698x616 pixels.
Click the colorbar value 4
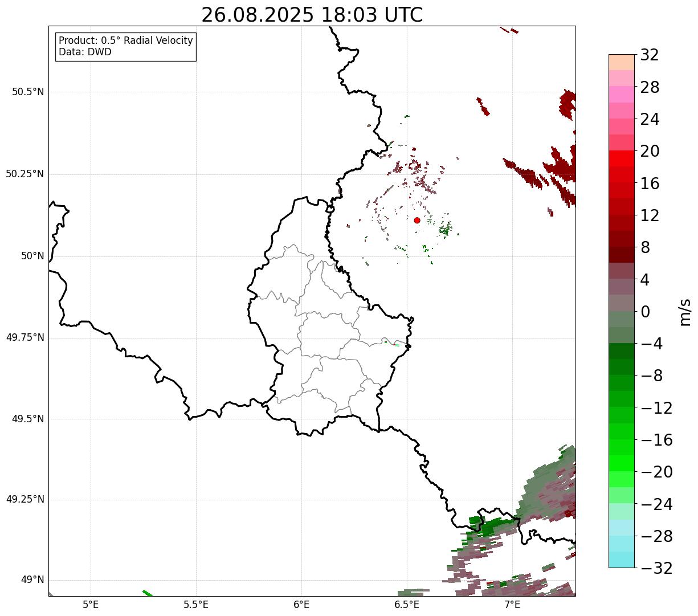pyautogui.click(x=645, y=279)
